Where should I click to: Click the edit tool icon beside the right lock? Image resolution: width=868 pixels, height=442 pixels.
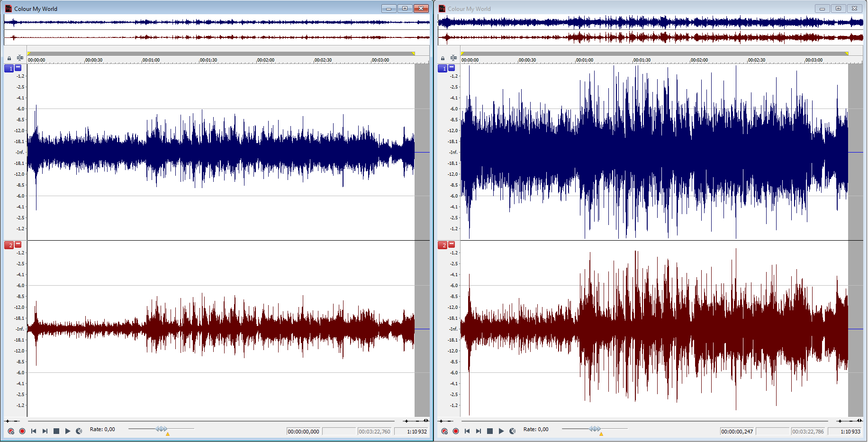(453, 58)
